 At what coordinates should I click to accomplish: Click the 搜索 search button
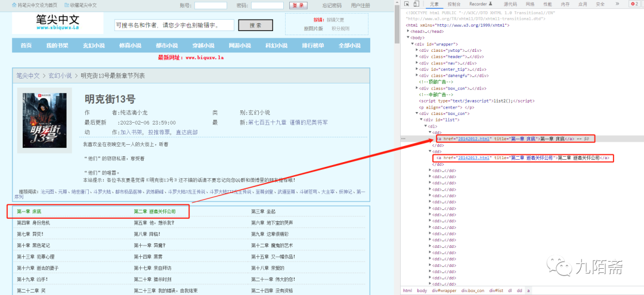tap(255, 25)
